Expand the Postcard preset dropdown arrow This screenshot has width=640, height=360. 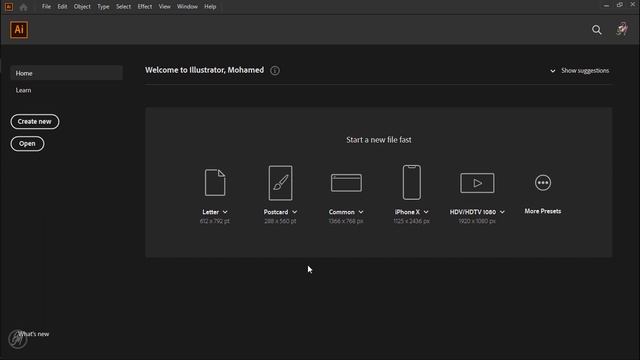point(295,212)
